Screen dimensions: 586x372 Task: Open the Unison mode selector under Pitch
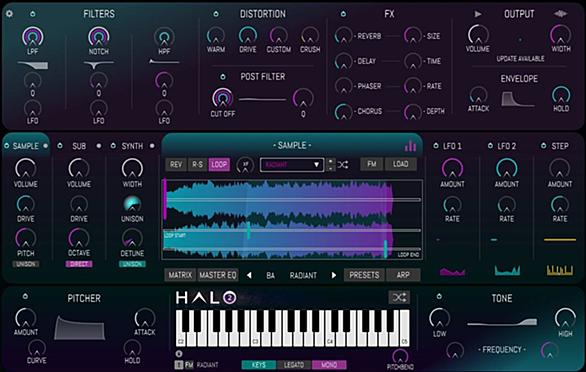(x=26, y=264)
